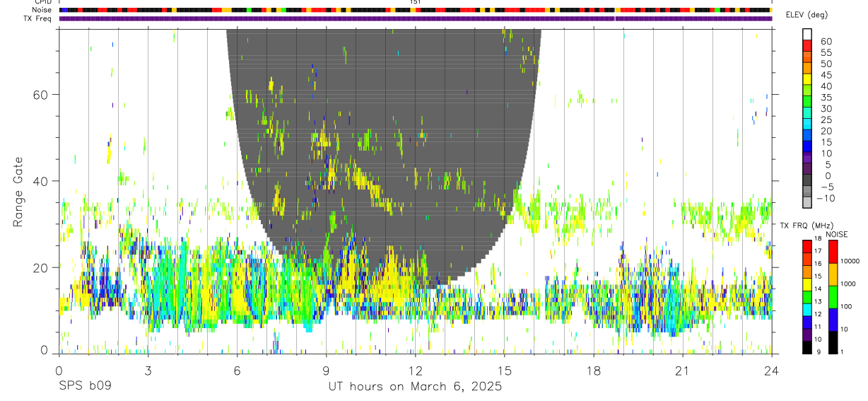This screenshot has height=401, width=868.
Task: Click x-axis tick label '9'
Action: 326,370
